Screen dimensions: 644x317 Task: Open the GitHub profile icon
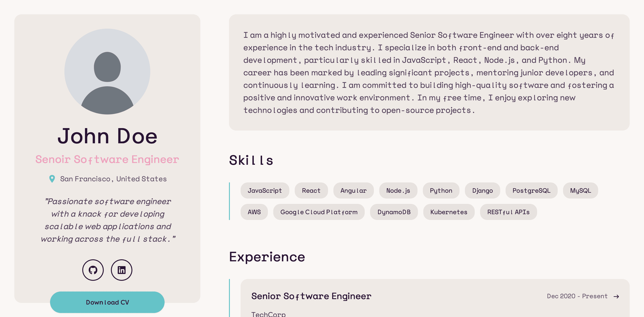tap(93, 270)
